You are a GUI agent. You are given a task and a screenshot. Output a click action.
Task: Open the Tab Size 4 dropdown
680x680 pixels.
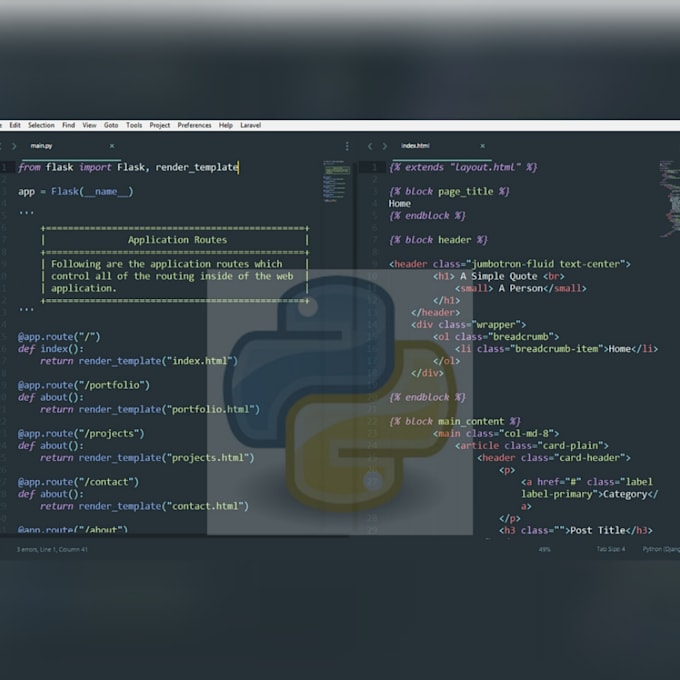[610, 549]
